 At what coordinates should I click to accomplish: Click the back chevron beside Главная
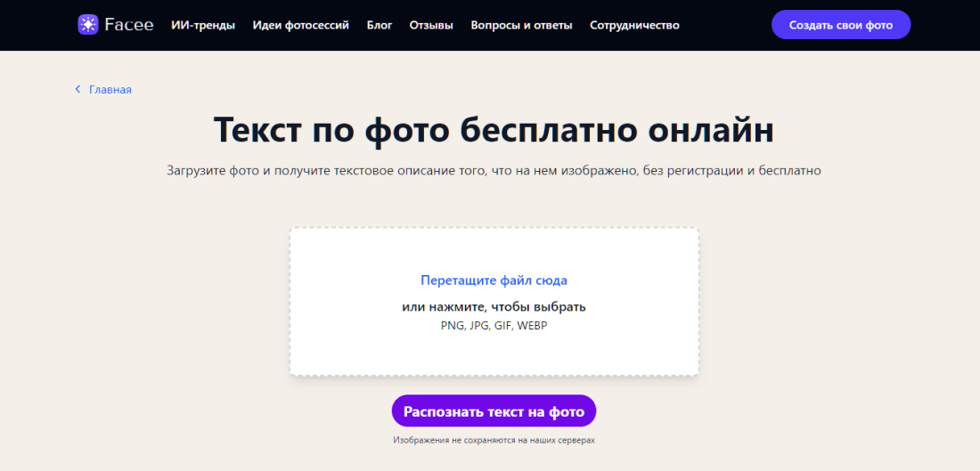pyautogui.click(x=78, y=89)
